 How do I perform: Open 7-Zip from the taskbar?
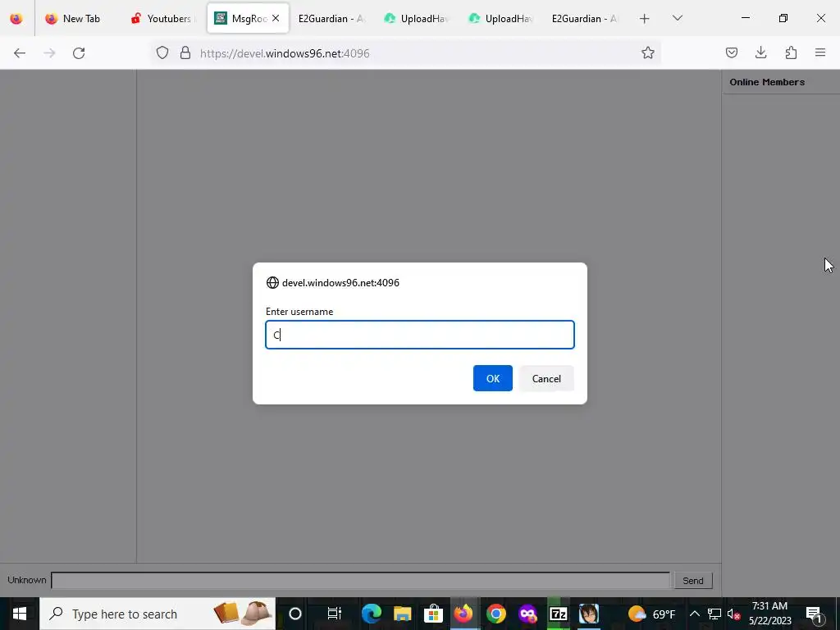pyautogui.click(x=558, y=614)
